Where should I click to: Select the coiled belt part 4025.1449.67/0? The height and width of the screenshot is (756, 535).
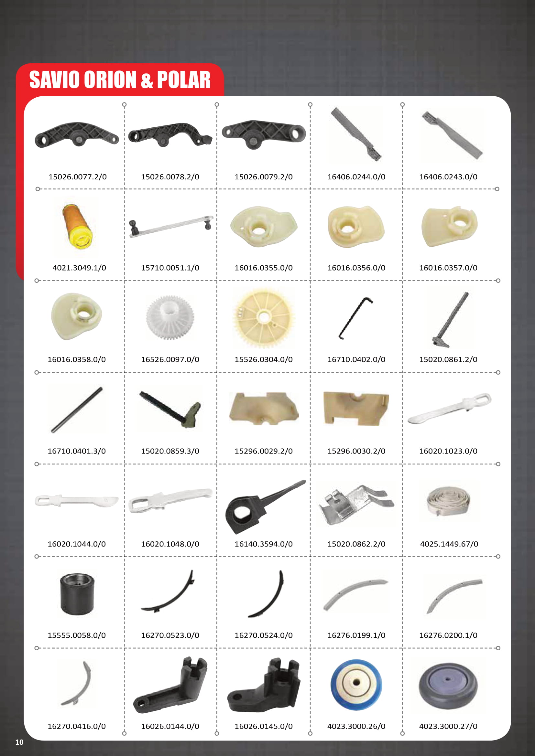(448, 502)
